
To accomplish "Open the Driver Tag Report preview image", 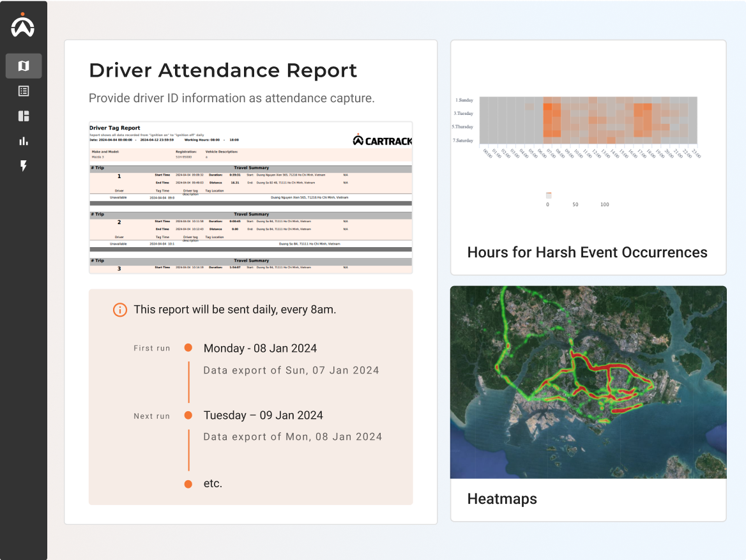I will click(250, 198).
